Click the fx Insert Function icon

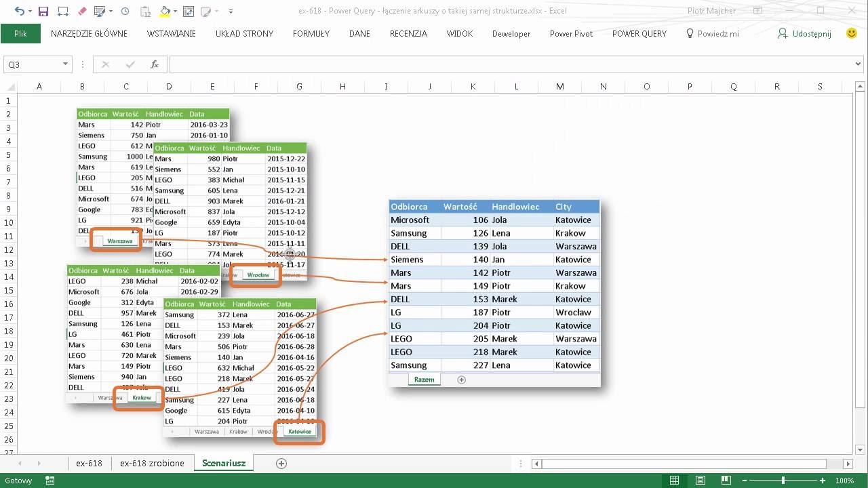pos(155,64)
